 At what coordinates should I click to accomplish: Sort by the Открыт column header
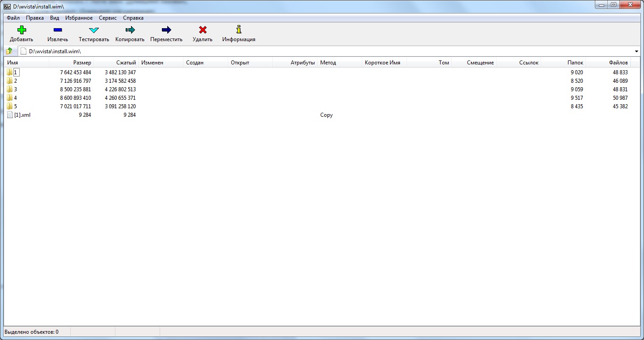pos(250,63)
